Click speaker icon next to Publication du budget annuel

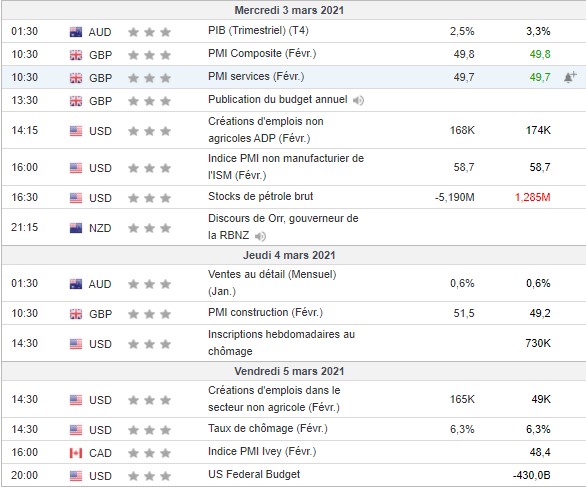(x=358, y=100)
